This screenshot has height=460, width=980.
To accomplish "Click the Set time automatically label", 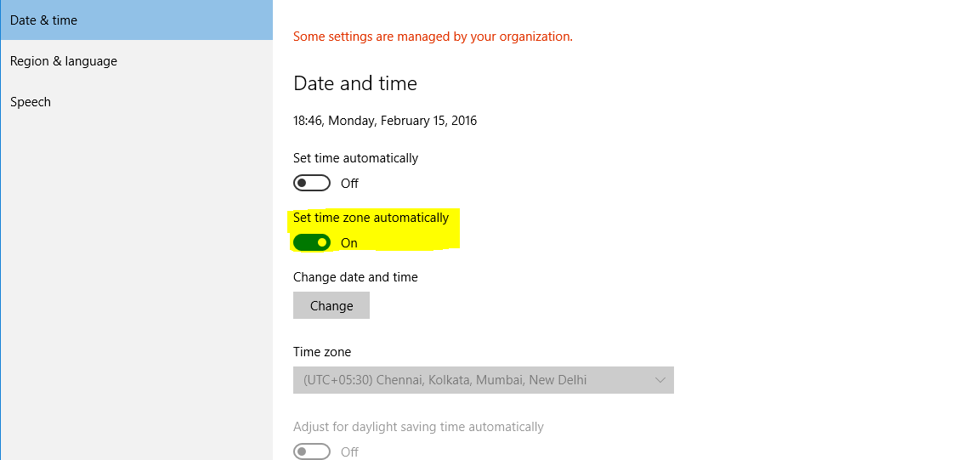I will coord(355,158).
